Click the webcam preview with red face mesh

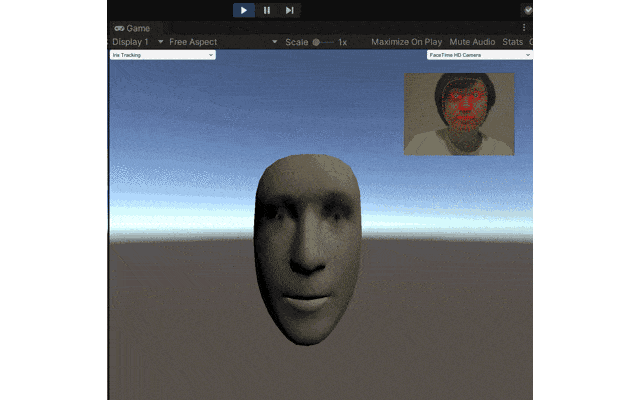click(x=459, y=114)
